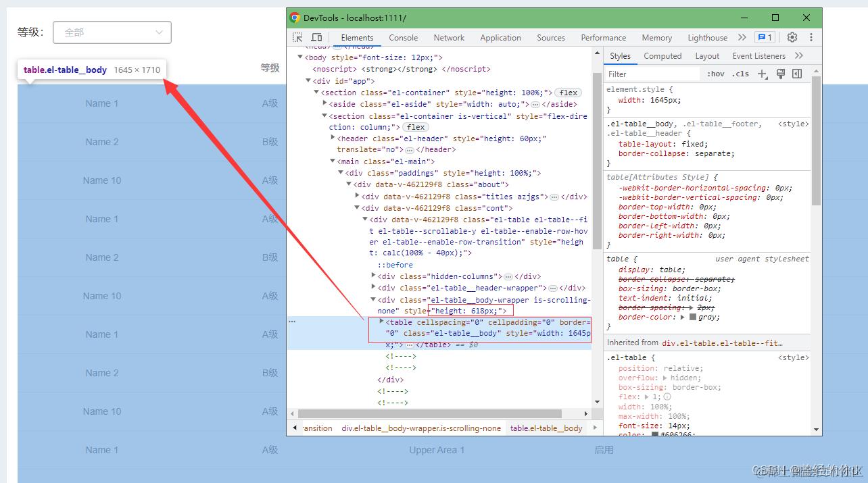Open the Memory tab
The image size is (868, 483).
coord(656,38)
